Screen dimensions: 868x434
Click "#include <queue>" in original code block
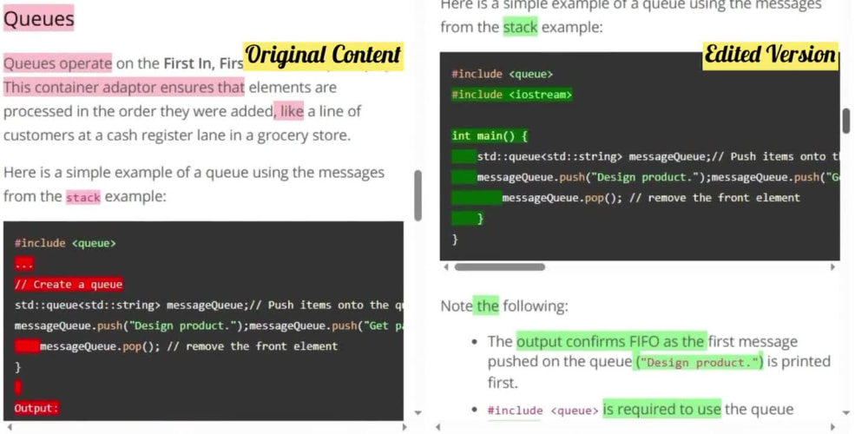tap(65, 243)
